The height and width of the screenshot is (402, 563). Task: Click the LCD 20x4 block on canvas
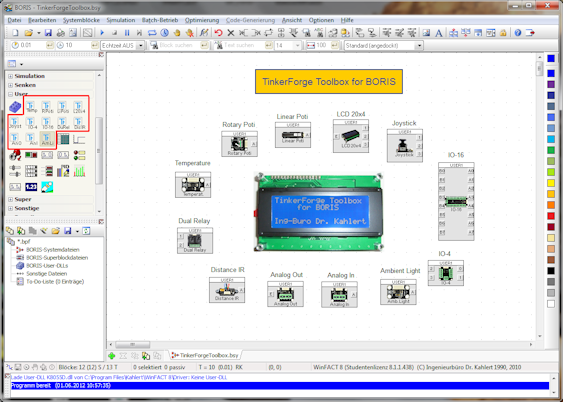pyautogui.click(x=351, y=136)
